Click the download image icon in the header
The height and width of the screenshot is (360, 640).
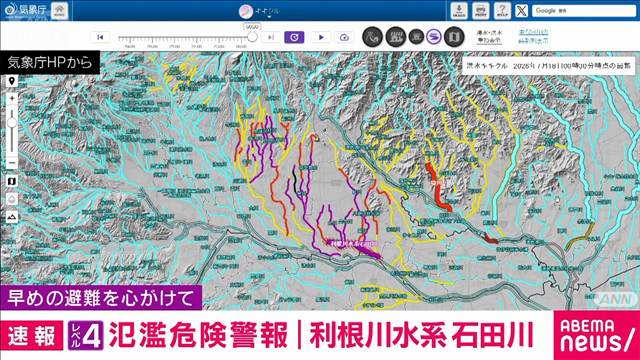click(x=459, y=11)
